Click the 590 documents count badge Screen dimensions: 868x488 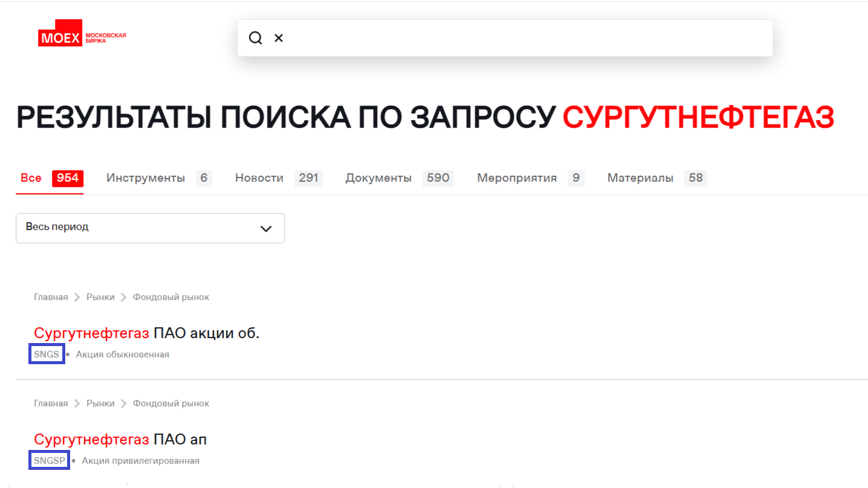438,178
